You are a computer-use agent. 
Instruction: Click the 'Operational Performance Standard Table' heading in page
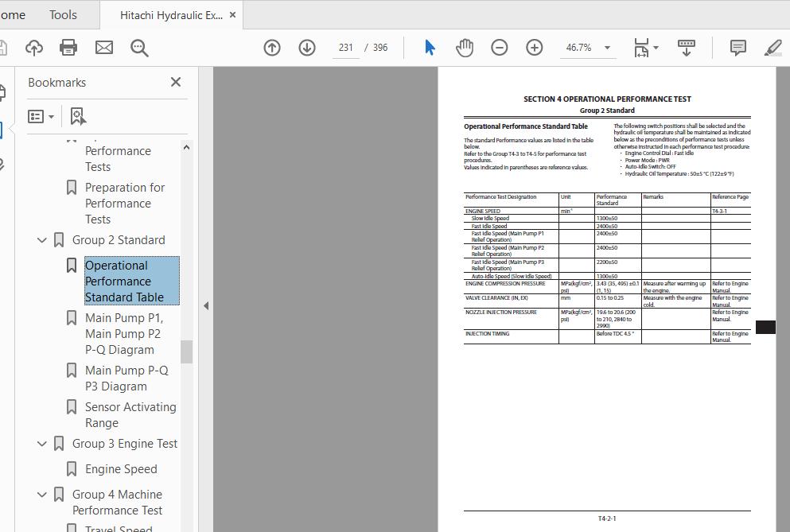(x=526, y=126)
